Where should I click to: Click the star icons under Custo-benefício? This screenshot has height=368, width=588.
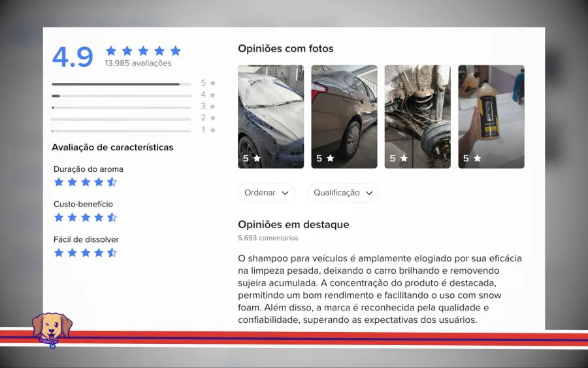[85, 218]
